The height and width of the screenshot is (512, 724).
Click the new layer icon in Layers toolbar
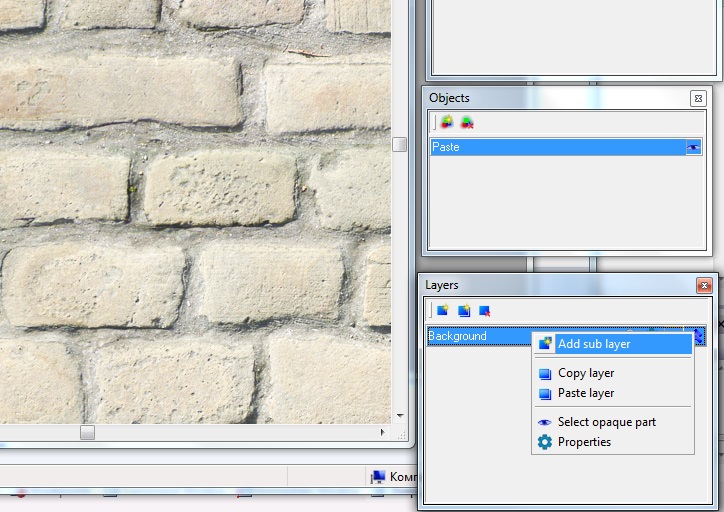[443, 311]
